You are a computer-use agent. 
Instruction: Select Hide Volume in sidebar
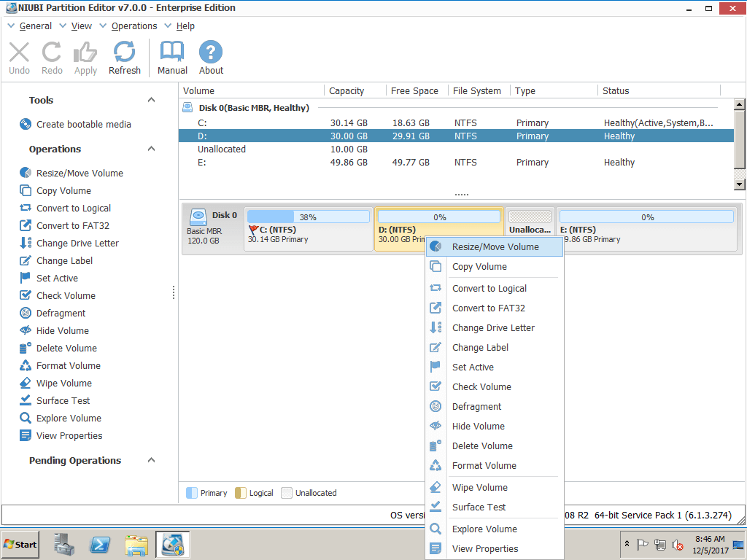tap(54, 331)
